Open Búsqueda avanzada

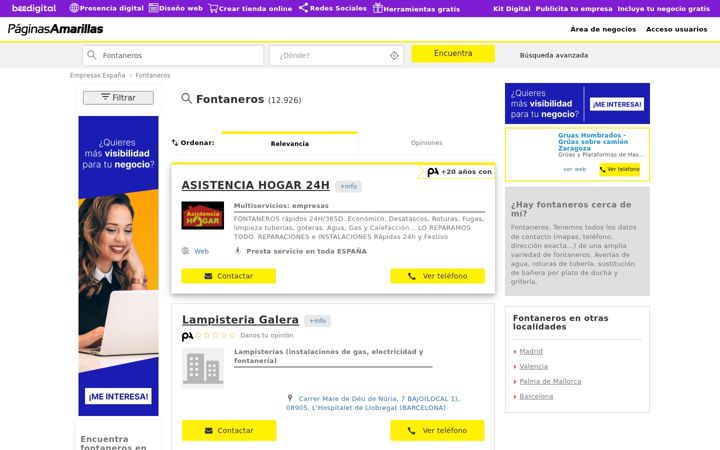coord(554,55)
